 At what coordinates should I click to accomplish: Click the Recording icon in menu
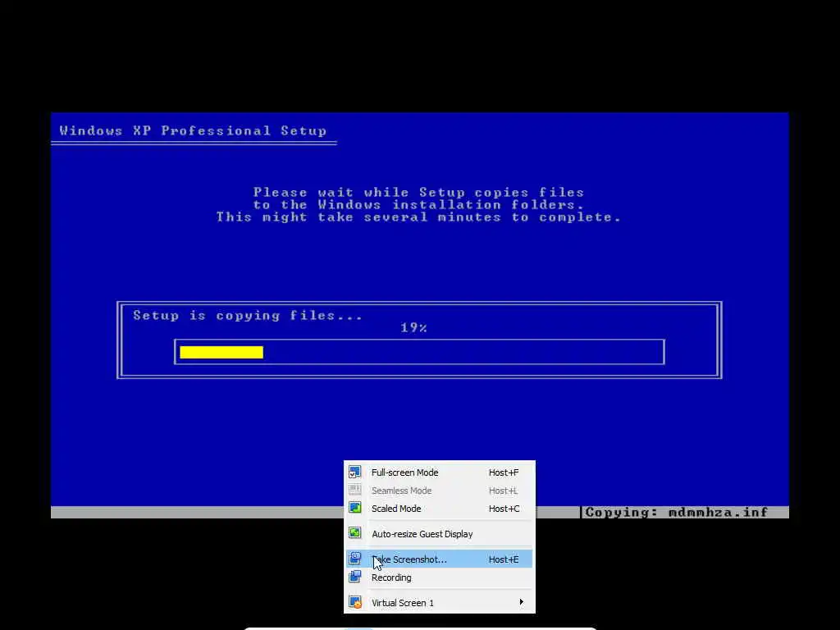354,577
